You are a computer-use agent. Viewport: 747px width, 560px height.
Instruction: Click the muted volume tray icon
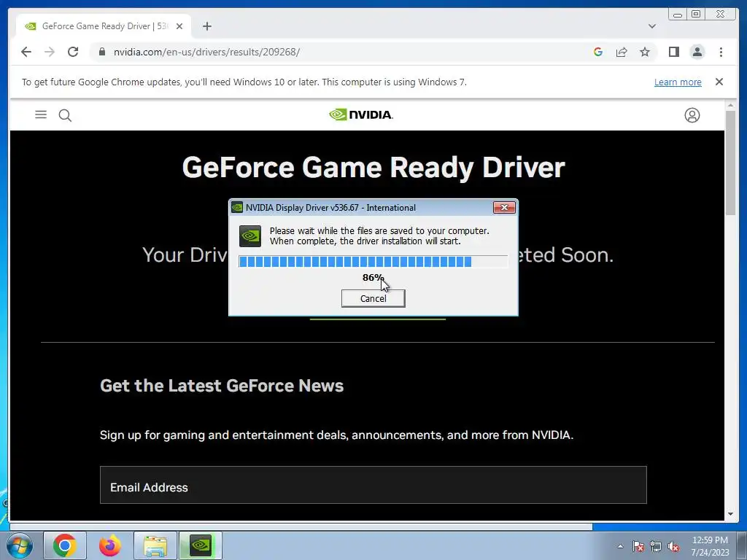(x=673, y=547)
